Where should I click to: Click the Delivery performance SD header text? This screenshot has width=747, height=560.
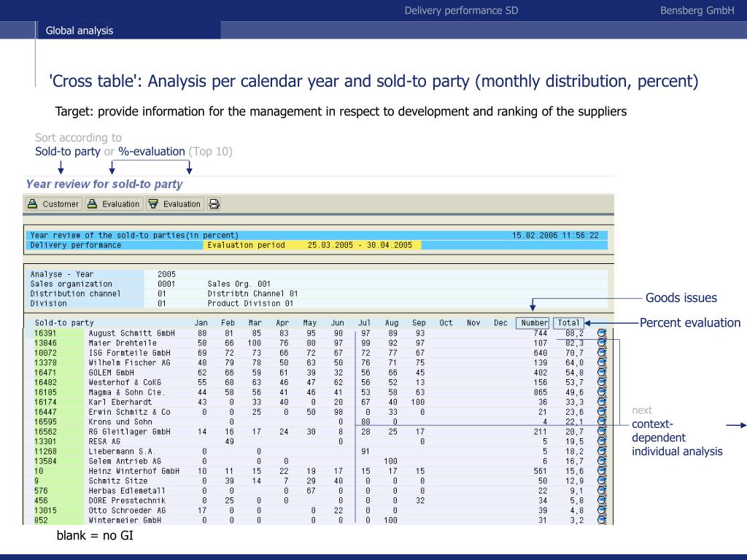click(x=461, y=10)
